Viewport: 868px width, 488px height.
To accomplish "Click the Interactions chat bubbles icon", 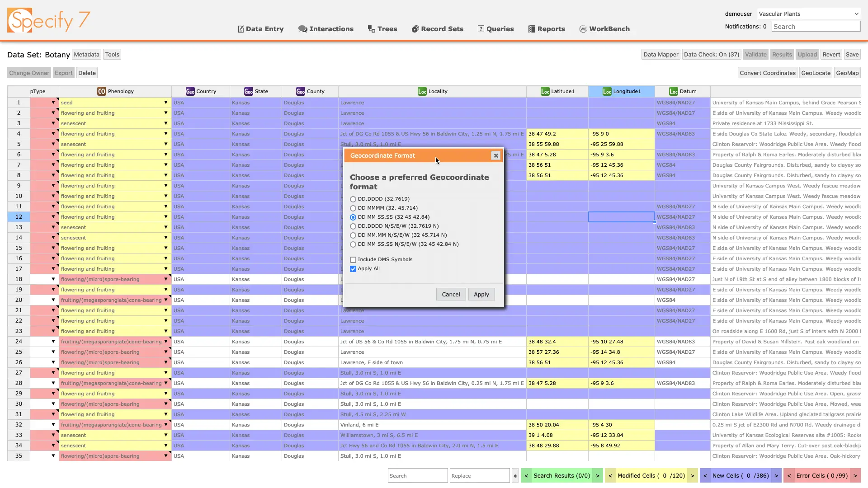I will pyautogui.click(x=302, y=29).
